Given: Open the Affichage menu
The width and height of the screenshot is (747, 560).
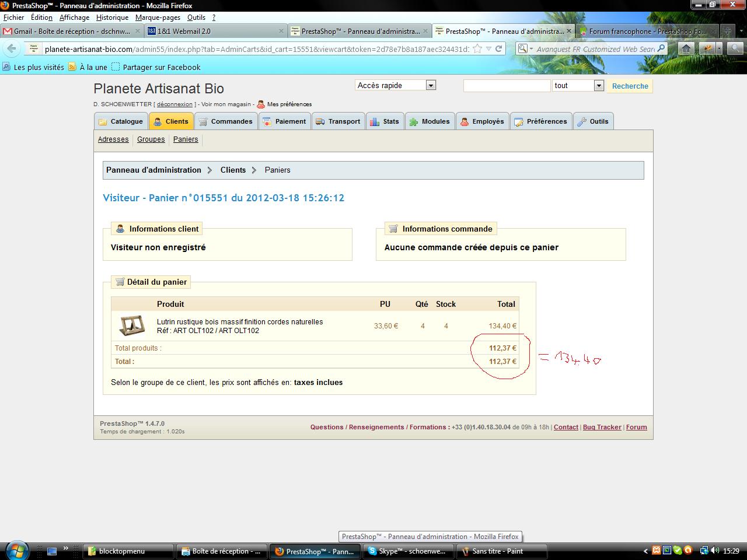Looking at the screenshot, I should tap(74, 17).
